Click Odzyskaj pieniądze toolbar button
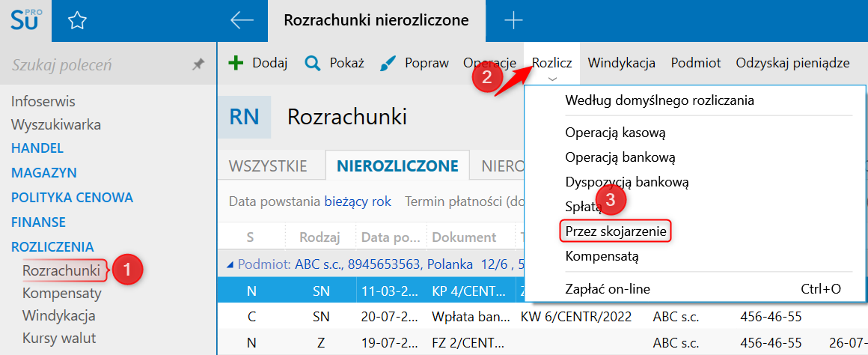 pyautogui.click(x=792, y=63)
